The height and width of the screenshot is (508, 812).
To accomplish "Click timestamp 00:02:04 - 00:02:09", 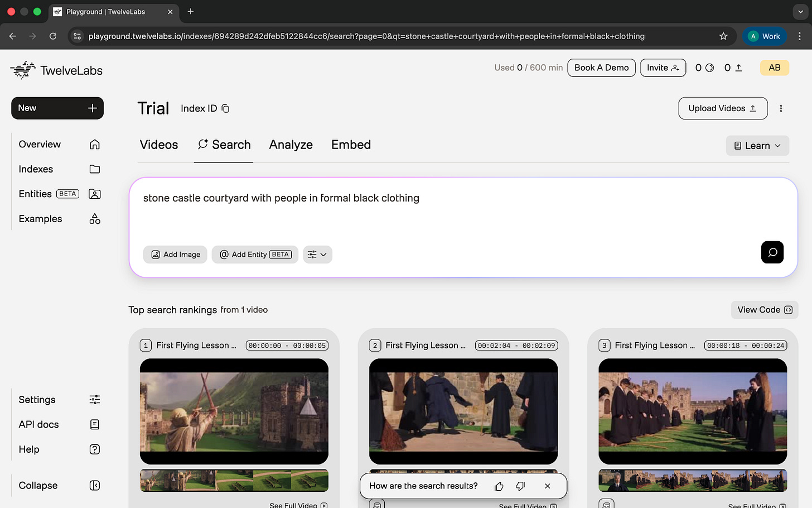I will pos(516,346).
